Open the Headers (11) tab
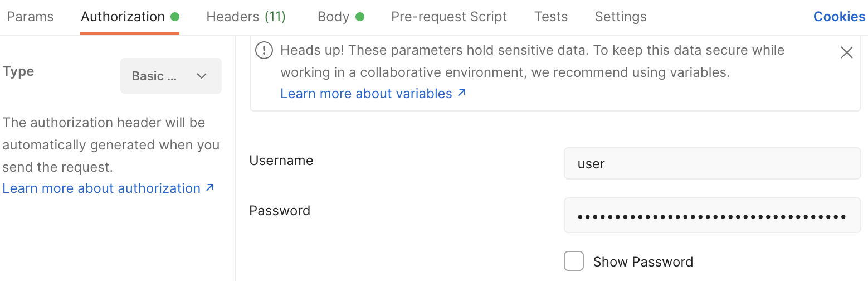The width and height of the screenshot is (868, 281). click(x=246, y=17)
